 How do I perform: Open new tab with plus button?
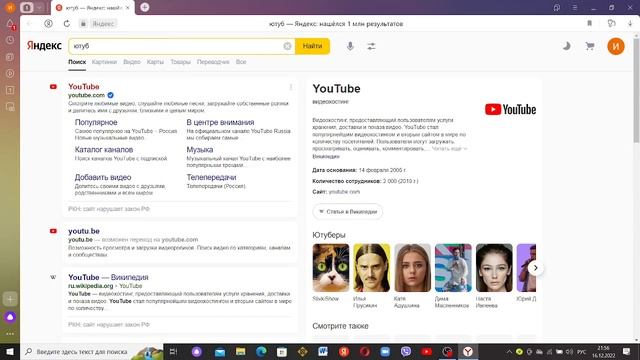[x=144, y=7]
